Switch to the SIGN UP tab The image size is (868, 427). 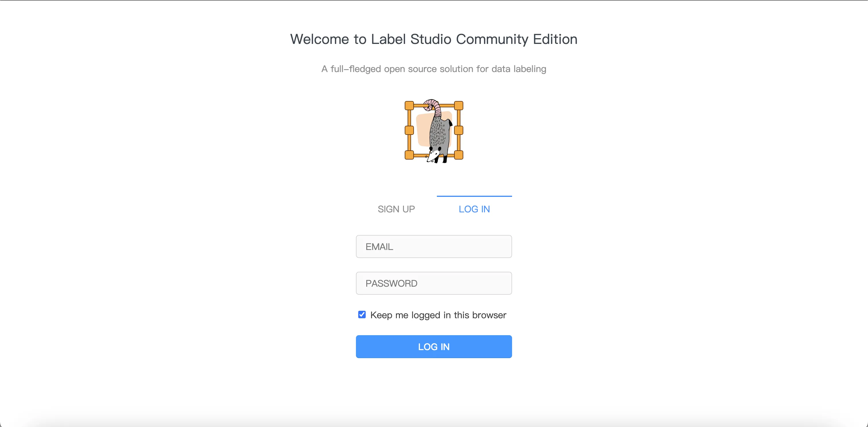[x=396, y=209]
